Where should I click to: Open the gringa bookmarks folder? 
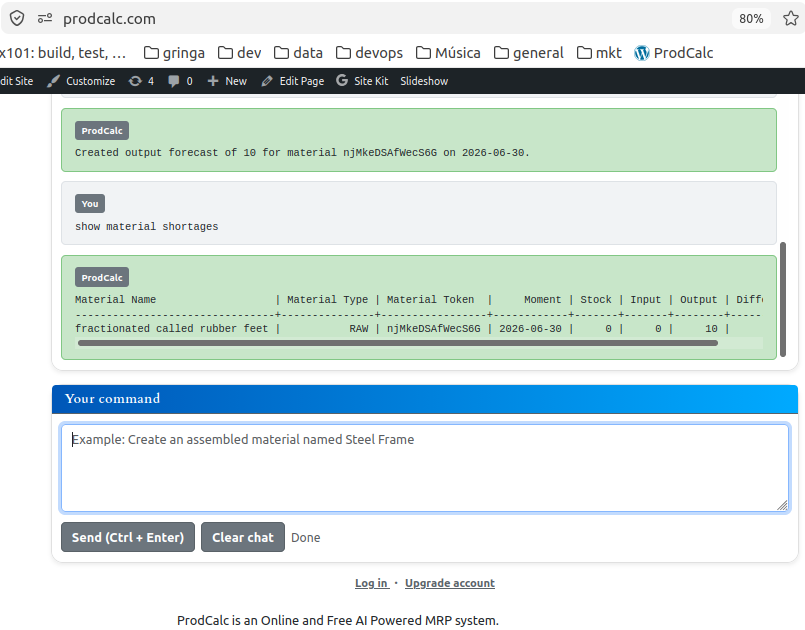click(x=174, y=53)
